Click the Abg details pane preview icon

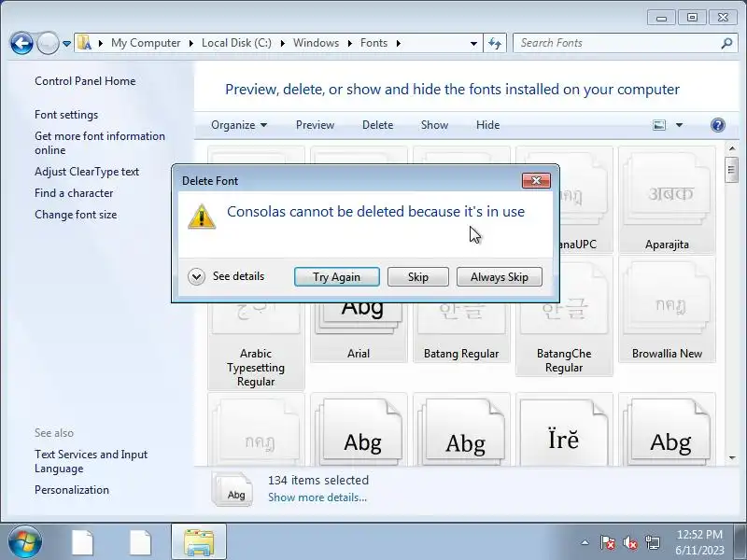(233, 488)
